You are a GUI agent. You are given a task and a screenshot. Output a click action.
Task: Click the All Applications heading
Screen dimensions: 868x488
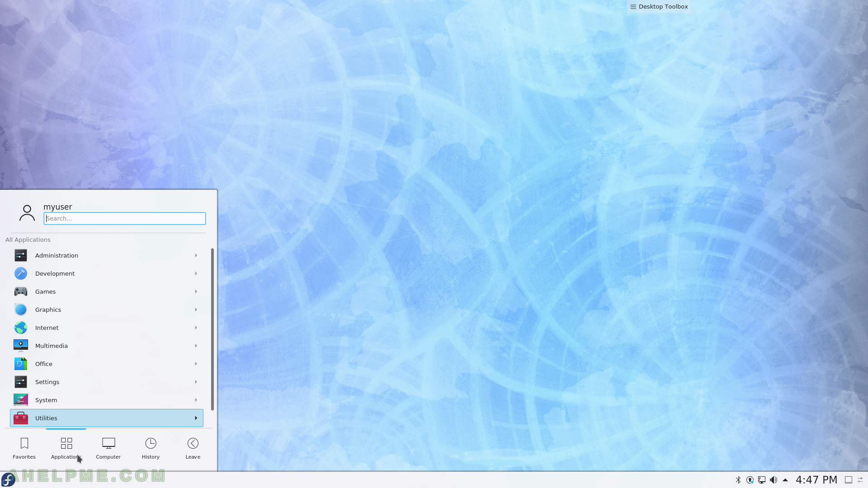click(28, 239)
